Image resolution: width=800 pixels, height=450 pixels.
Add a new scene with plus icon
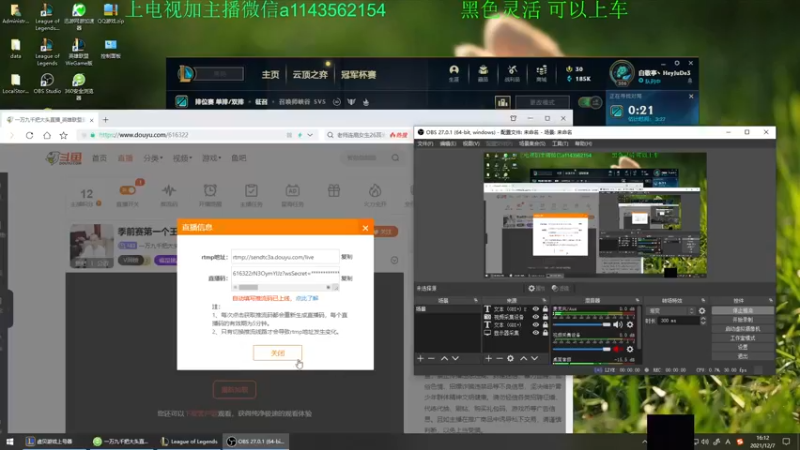coord(420,359)
